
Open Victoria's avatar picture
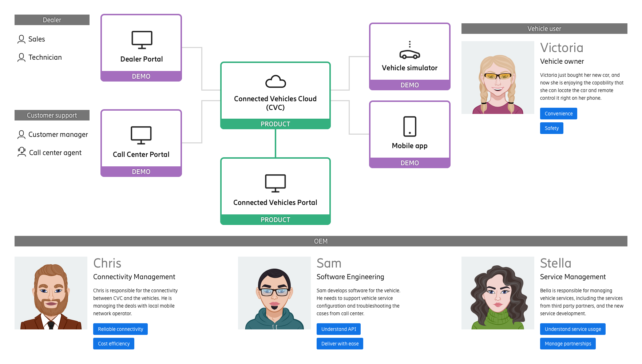point(498,78)
